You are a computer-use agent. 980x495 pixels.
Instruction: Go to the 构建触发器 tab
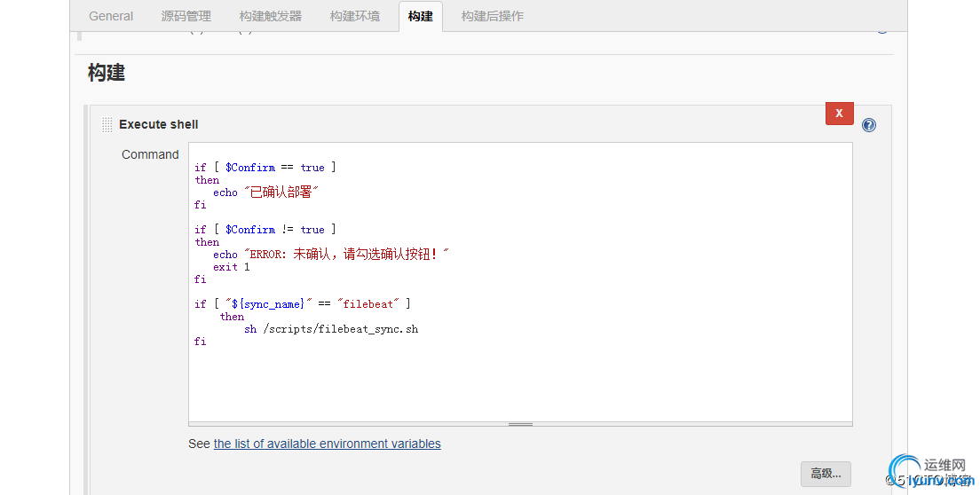[271, 16]
